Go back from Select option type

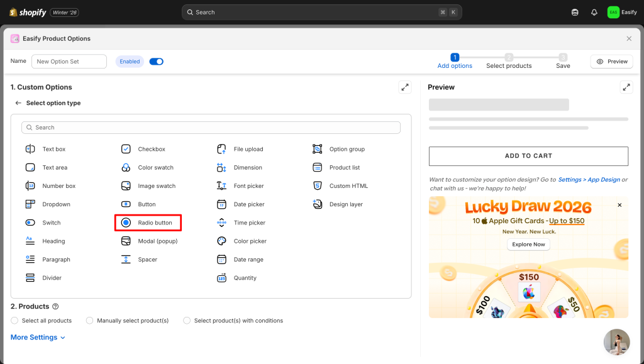(x=18, y=103)
